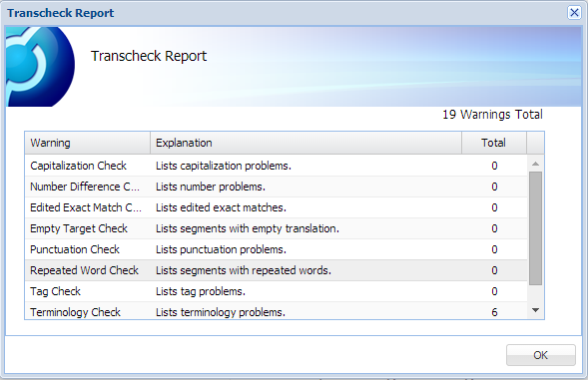Click the vertical scrollbar thumb
The width and height of the screenshot is (588, 380).
[x=535, y=228]
